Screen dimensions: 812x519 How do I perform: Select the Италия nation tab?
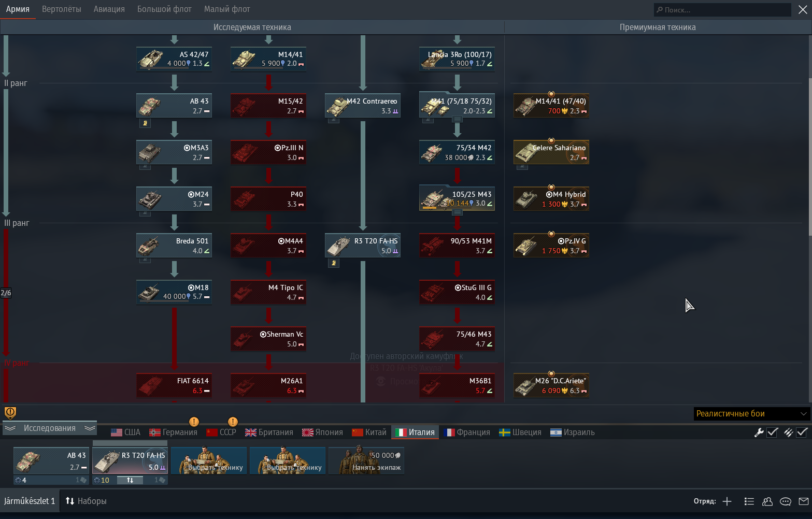(x=415, y=432)
